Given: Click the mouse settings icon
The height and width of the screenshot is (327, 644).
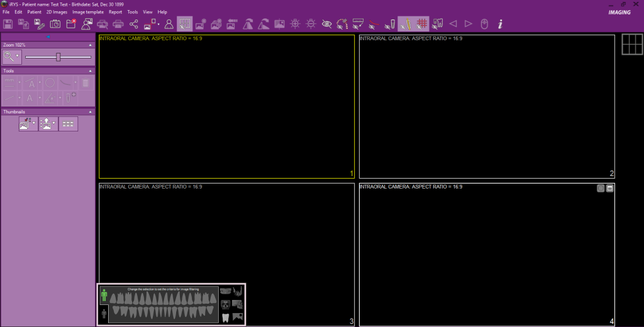Looking at the screenshot, I should [484, 24].
